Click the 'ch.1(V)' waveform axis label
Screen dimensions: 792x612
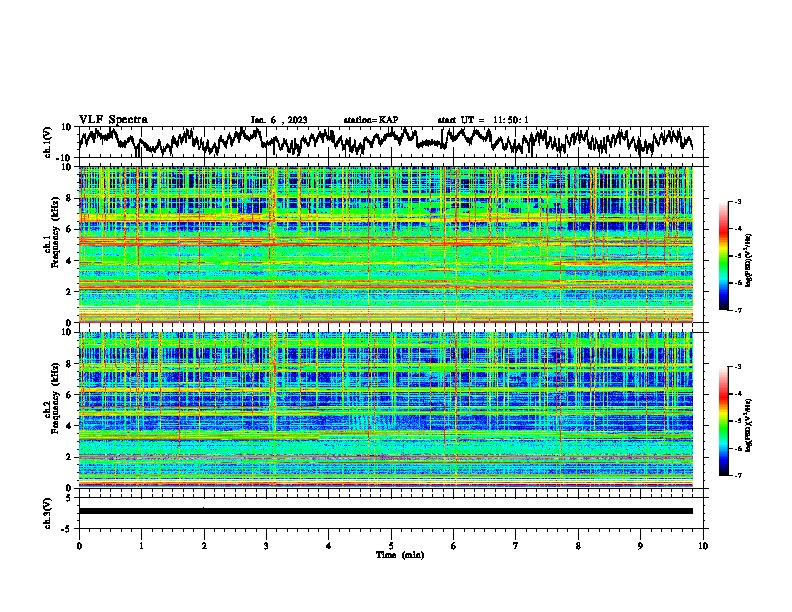point(48,142)
